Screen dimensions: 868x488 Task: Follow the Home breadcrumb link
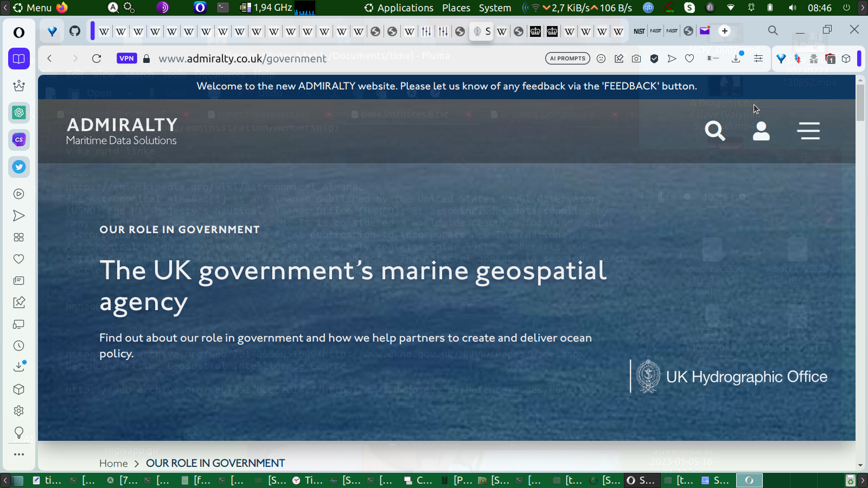113,463
